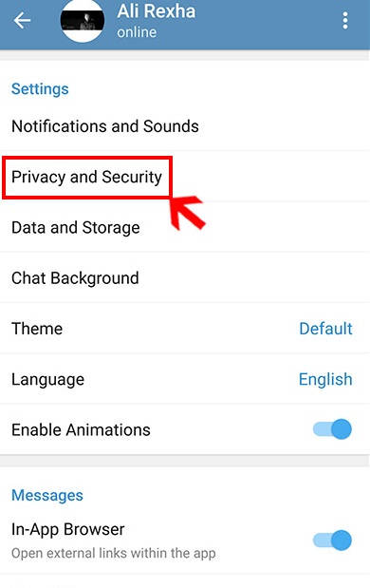The width and height of the screenshot is (370, 588).
Task: Change theme via Default value
Action: point(325,329)
